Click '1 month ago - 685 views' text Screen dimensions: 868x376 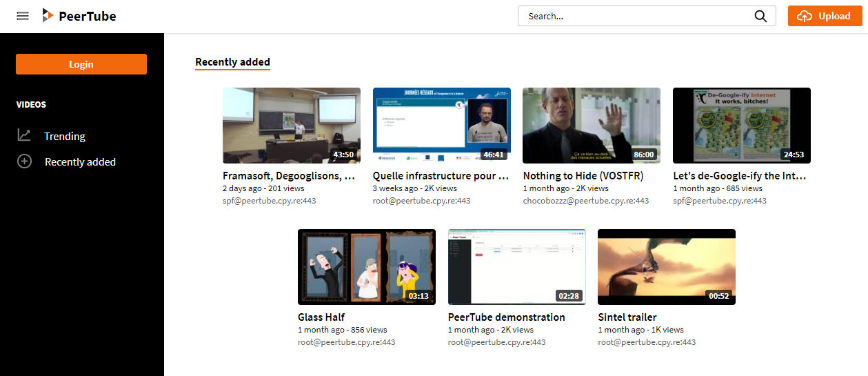tap(718, 188)
